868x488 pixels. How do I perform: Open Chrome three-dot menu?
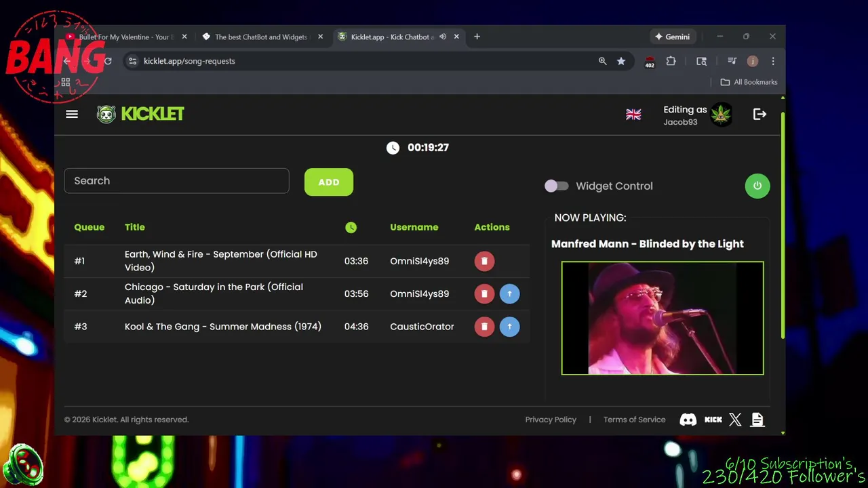[772, 61]
